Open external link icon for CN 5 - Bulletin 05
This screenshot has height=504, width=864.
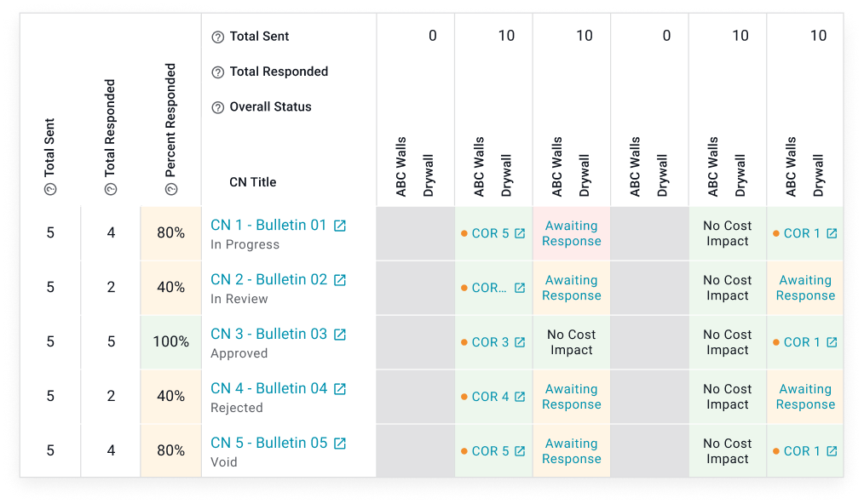340,444
